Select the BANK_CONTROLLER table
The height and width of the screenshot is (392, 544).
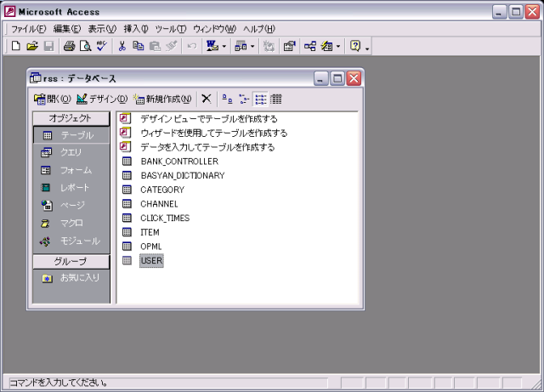pyautogui.click(x=170, y=162)
